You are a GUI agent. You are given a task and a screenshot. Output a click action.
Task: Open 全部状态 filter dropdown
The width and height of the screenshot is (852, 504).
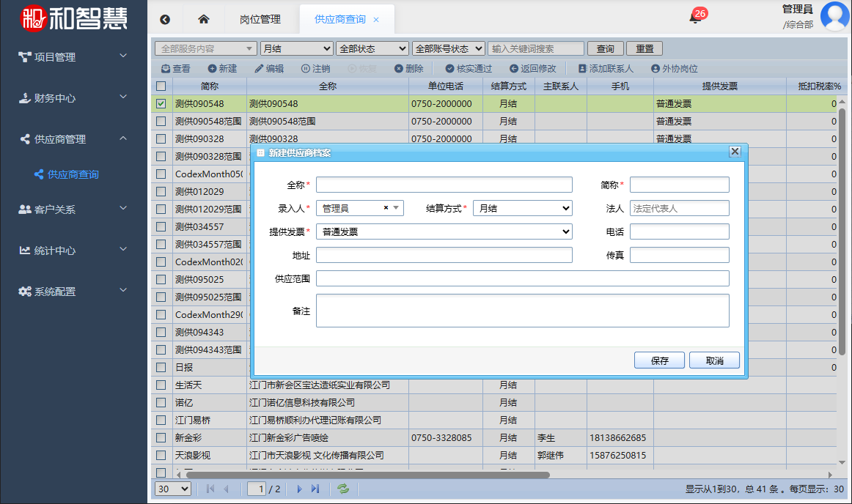pyautogui.click(x=372, y=48)
